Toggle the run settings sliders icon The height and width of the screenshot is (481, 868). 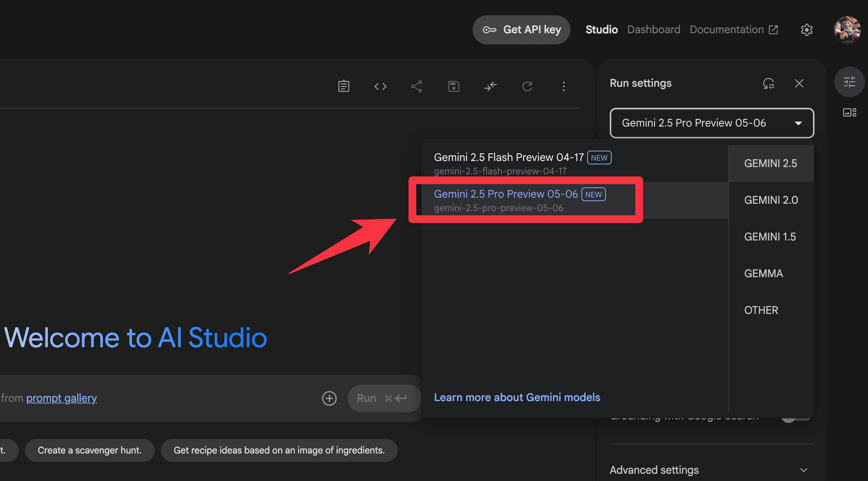click(x=849, y=82)
